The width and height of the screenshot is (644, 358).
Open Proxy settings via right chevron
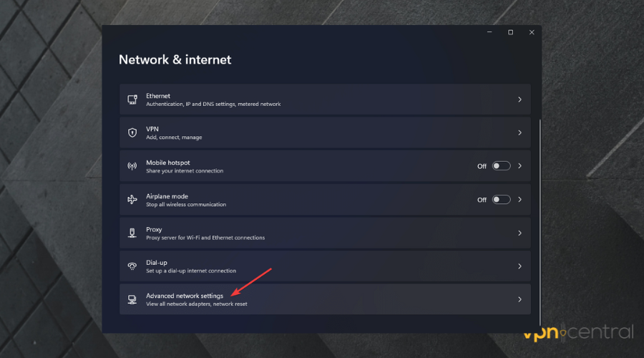[519, 233]
